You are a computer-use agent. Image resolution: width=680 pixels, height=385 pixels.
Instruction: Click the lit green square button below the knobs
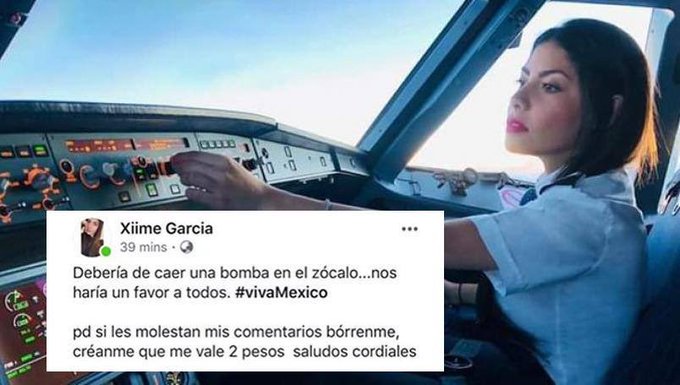(x=151, y=189)
